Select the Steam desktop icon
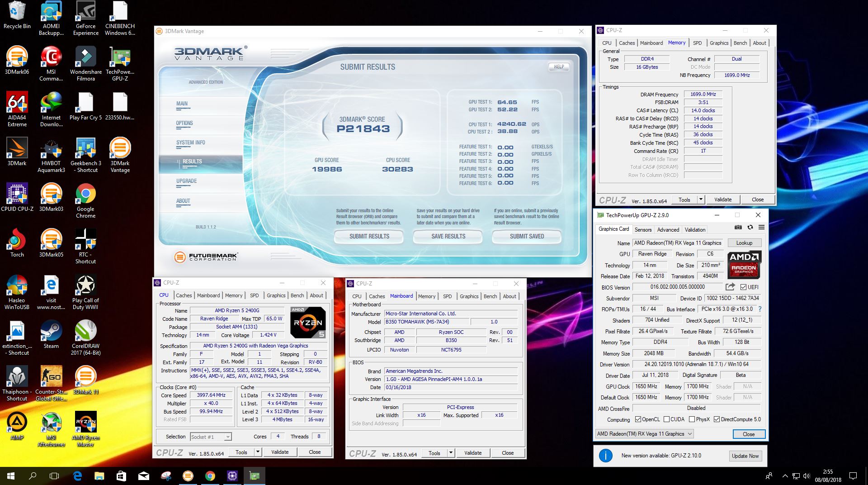 [51, 334]
